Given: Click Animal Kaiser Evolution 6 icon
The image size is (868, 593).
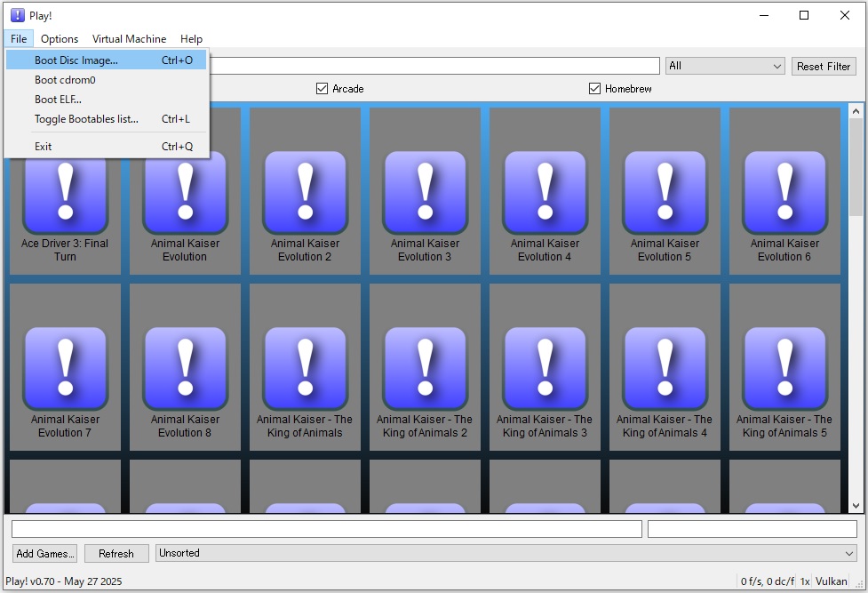Looking at the screenshot, I should coord(785,191).
